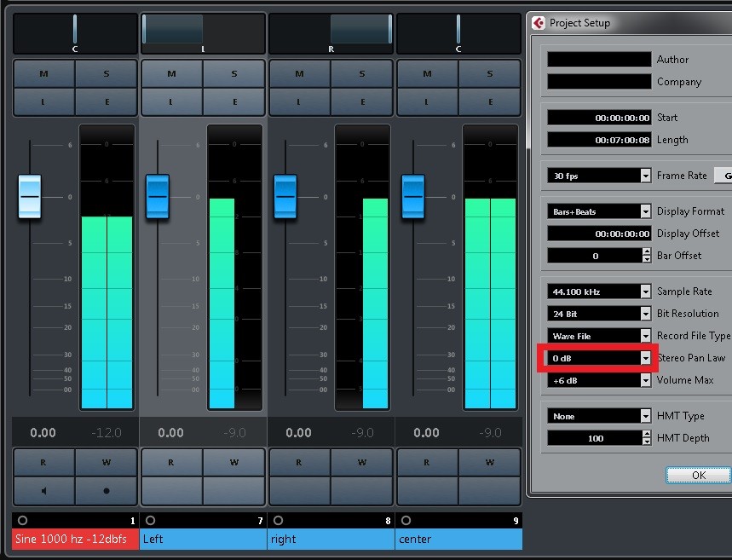Enable Read automation on right channel
732x560 pixels.
tap(300, 462)
